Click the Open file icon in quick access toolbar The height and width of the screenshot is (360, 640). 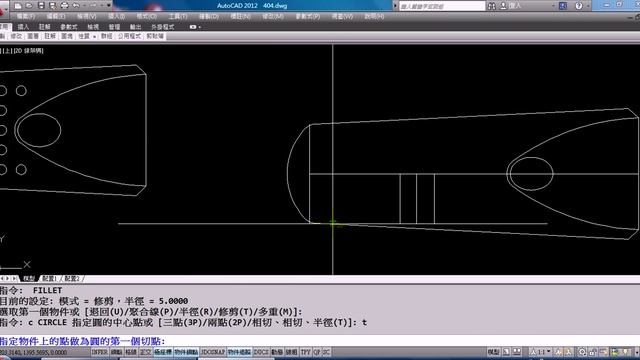click(29, 6)
